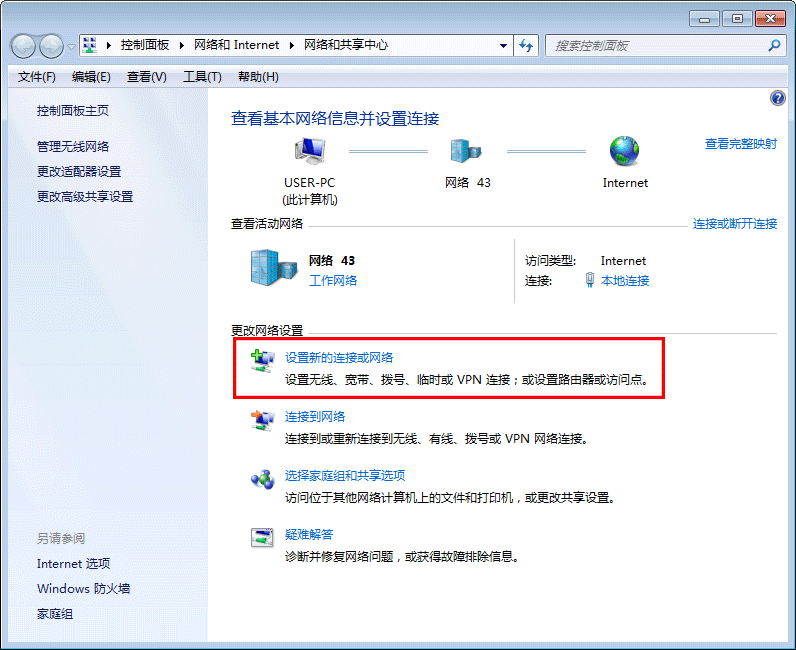The width and height of the screenshot is (796, 650).
Task: Open the 工具(T) menu
Action: tap(202, 77)
